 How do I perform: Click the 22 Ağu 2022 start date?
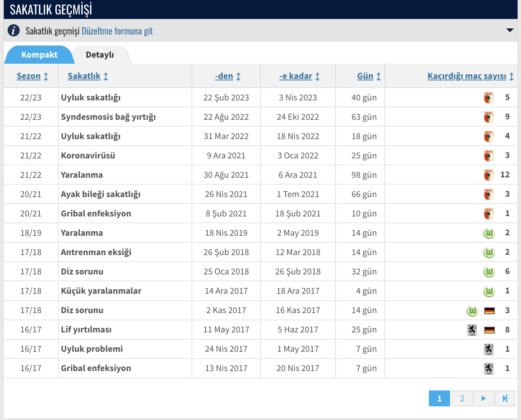pyautogui.click(x=226, y=117)
